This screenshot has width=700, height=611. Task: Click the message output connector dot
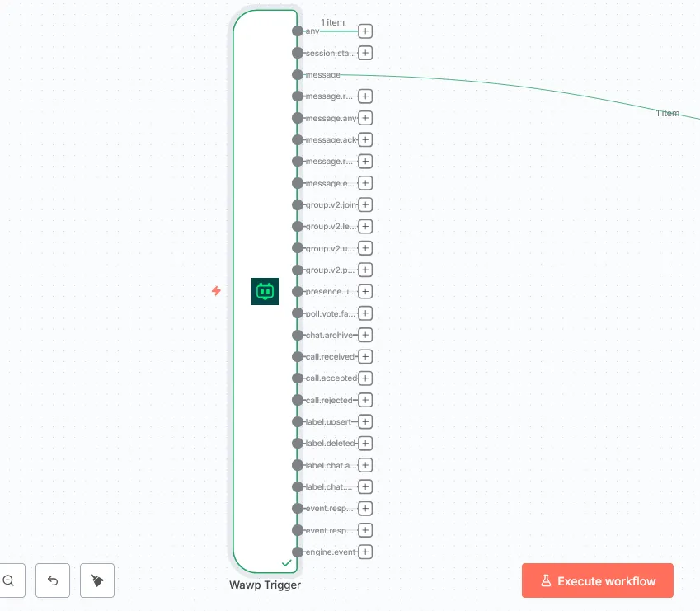[298, 74]
